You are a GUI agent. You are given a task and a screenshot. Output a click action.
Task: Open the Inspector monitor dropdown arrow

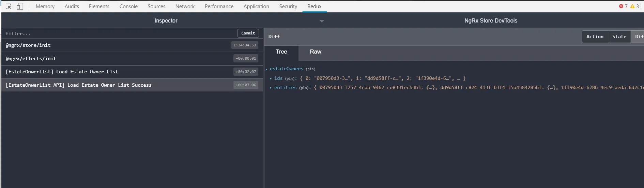322,21
